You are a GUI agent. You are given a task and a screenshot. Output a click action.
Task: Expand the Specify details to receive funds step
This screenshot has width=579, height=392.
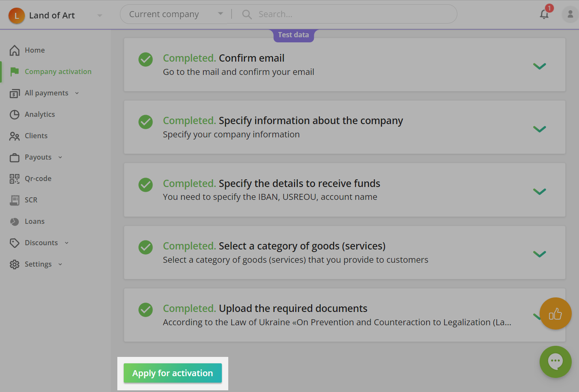pos(539,191)
